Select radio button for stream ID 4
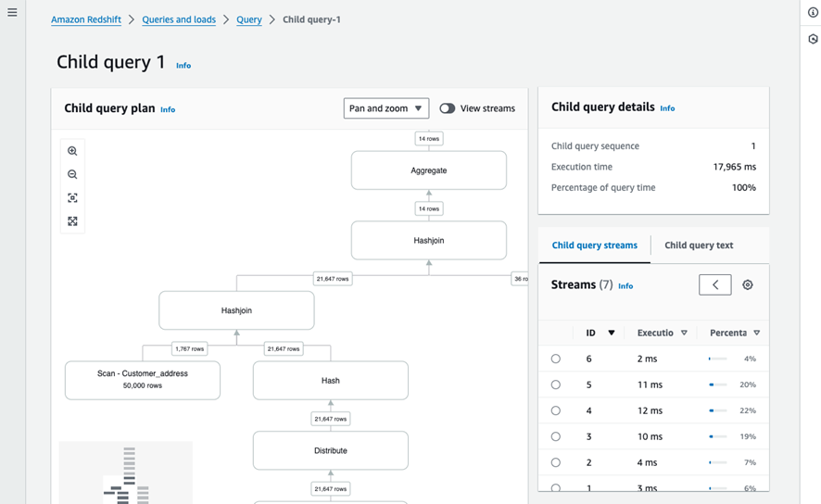The image size is (821, 504). [x=556, y=410]
